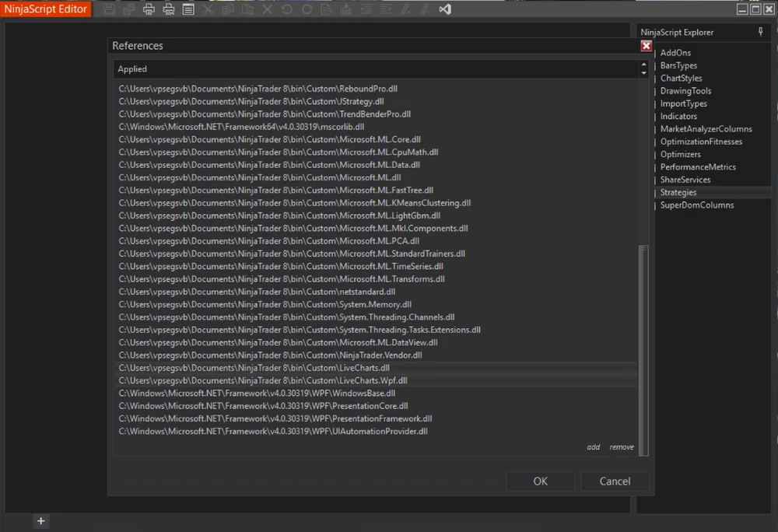Close the References dialog with red X
This screenshot has height=532, width=778.
coord(646,46)
